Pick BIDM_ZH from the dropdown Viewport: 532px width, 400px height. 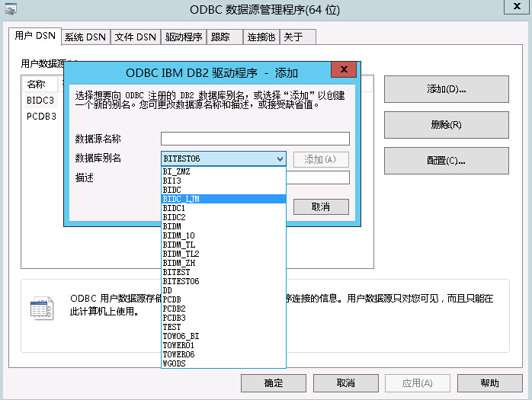[223, 264]
